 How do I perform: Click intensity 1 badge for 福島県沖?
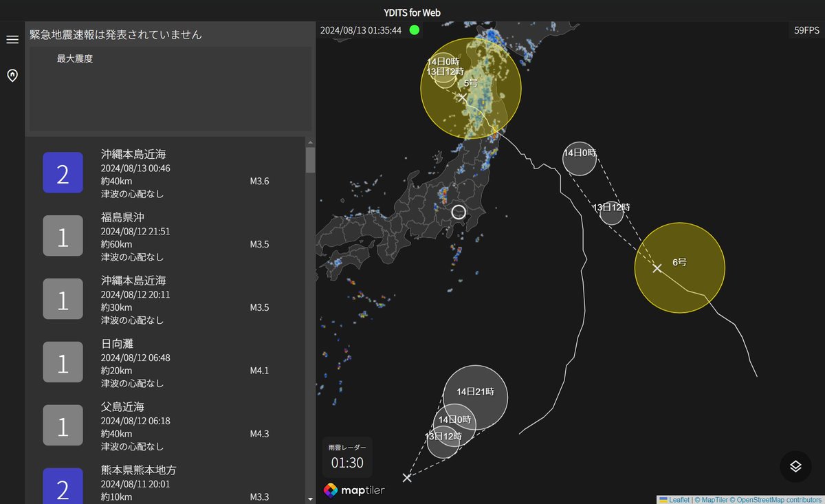coord(63,236)
